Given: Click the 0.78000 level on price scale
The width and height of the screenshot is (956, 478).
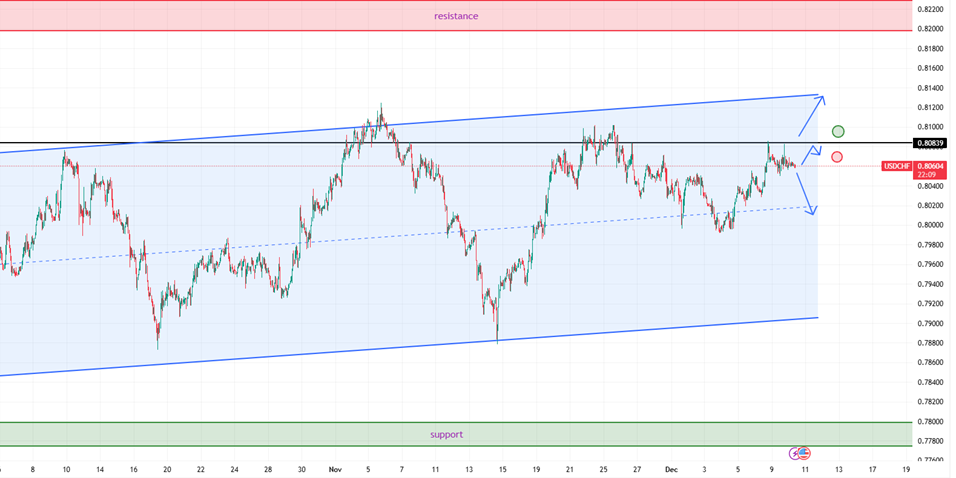Looking at the screenshot, I should (930, 422).
